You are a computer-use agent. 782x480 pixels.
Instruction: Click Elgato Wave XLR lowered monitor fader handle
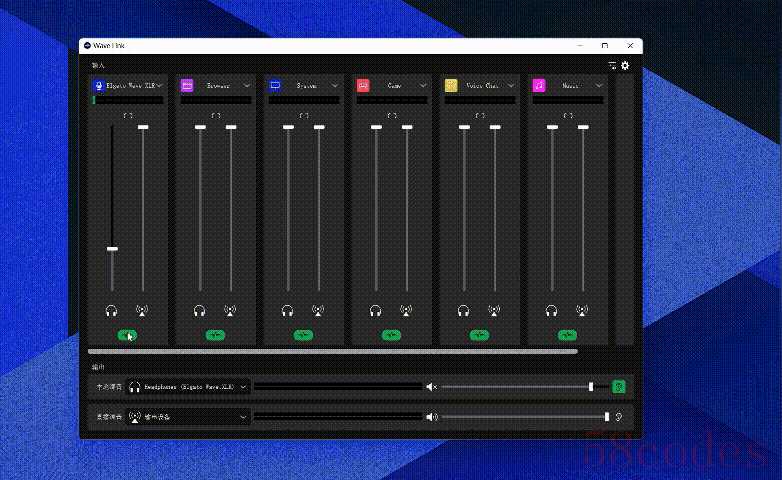(112, 248)
